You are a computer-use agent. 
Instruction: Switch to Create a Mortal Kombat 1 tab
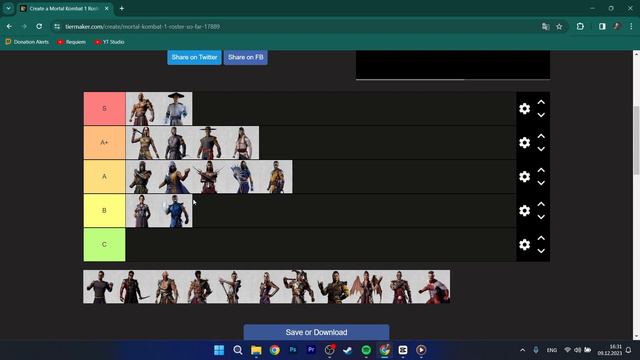pyautogui.click(x=64, y=9)
